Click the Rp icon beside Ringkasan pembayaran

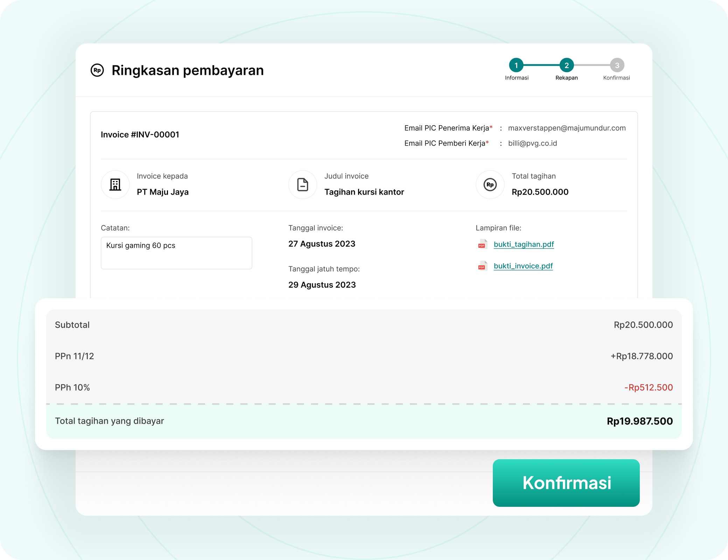click(x=97, y=70)
